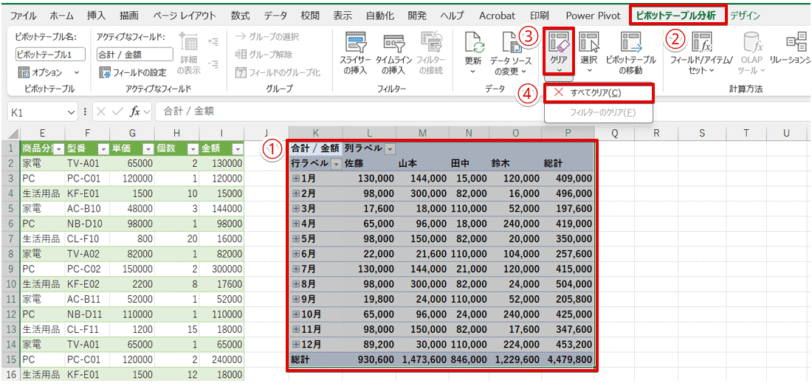Click the formula bar confirm checkmark
Viewport: 812px width, 389px height.
point(118,111)
